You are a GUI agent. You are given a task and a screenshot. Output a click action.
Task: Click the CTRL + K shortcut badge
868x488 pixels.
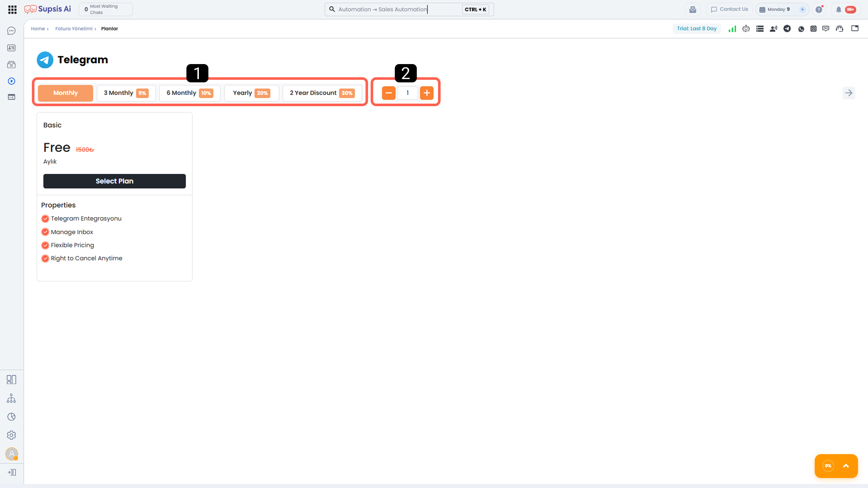[475, 10]
